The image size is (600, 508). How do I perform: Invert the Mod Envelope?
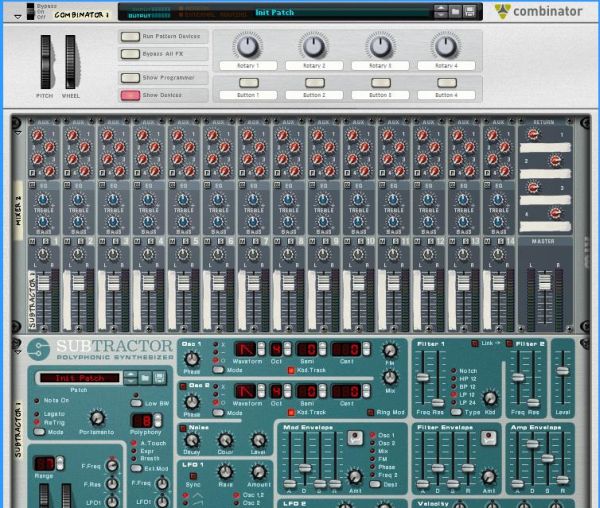(355, 438)
